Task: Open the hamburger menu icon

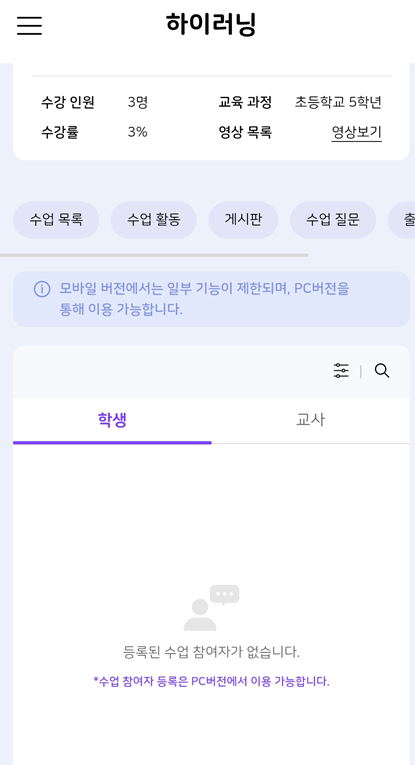Action: (x=29, y=25)
